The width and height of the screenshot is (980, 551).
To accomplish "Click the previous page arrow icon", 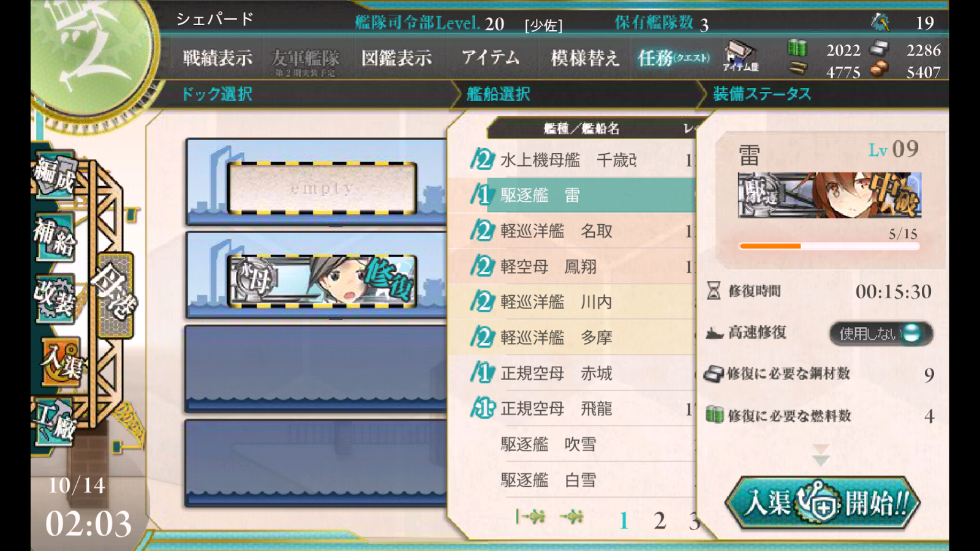I will 572,517.
